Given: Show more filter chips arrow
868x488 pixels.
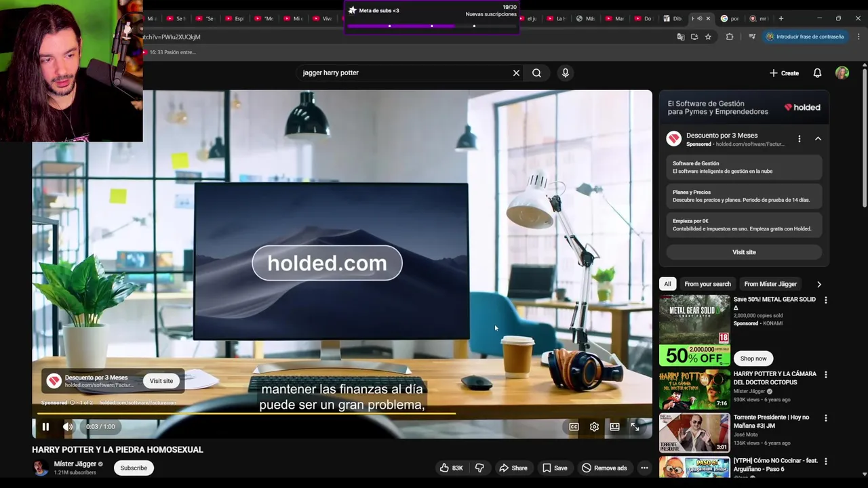Looking at the screenshot, I should [818, 284].
